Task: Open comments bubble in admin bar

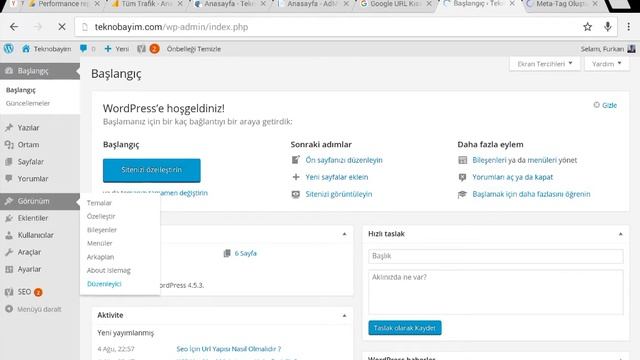Action: coord(87,49)
